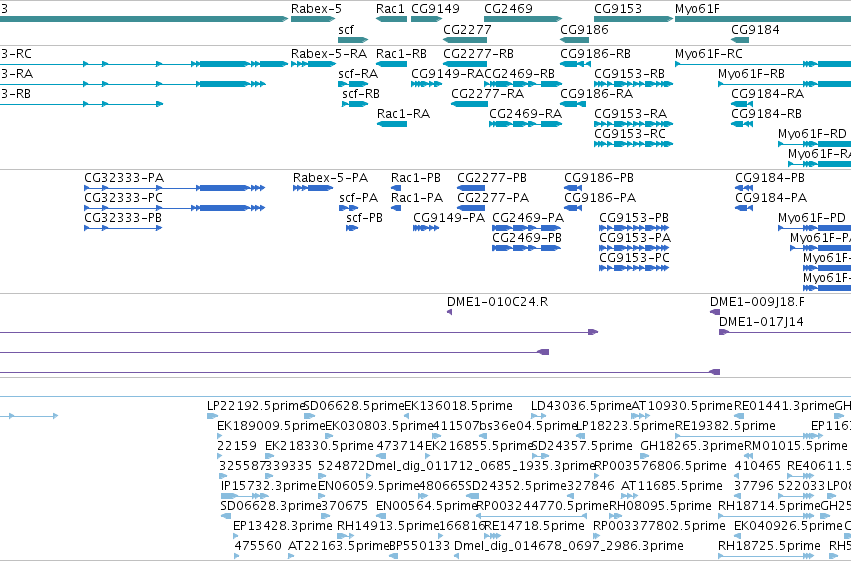Click the Myo61F gene label
Screen dimensions: 851x561
[697, 9]
